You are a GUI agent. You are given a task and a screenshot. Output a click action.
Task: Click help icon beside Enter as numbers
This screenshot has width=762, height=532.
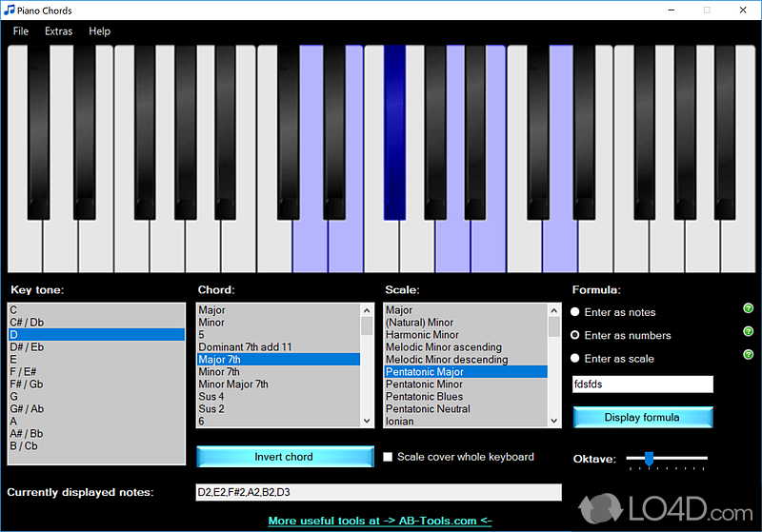(x=748, y=331)
